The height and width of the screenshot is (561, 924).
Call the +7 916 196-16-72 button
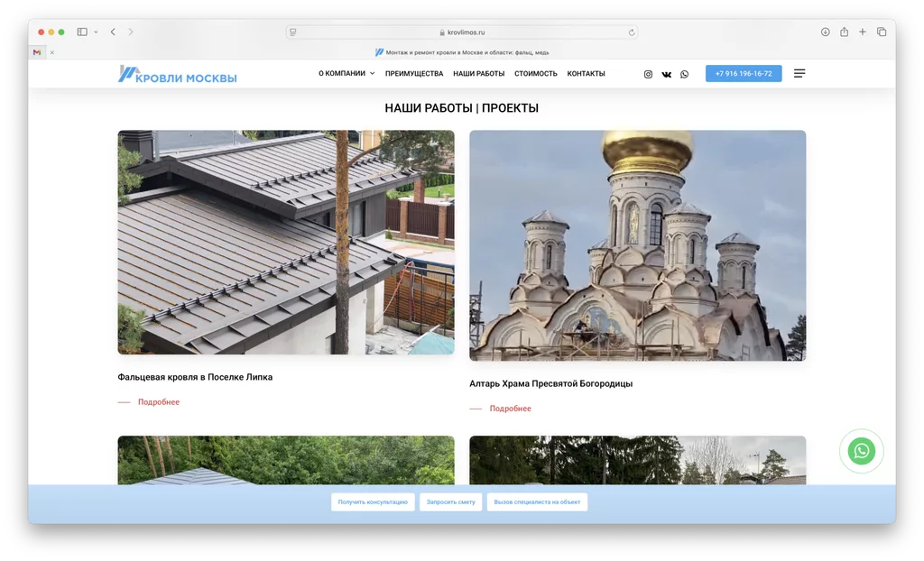[x=744, y=74]
